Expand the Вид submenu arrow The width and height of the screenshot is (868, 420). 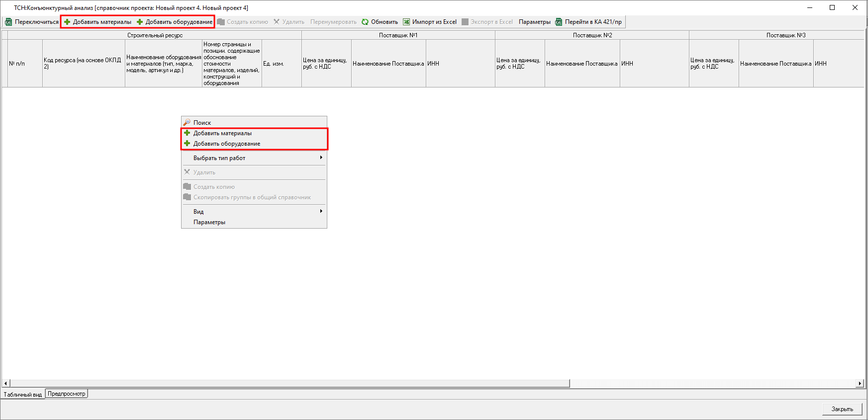click(321, 211)
